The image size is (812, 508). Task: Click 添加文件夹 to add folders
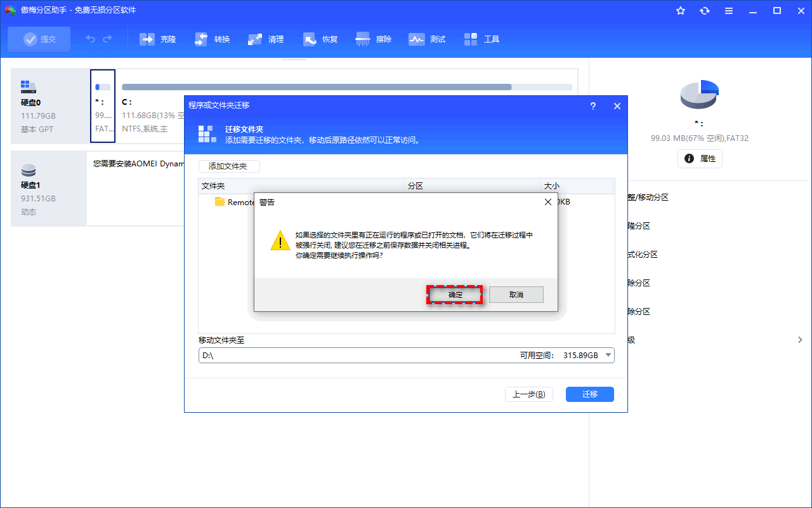click(229, 166)
